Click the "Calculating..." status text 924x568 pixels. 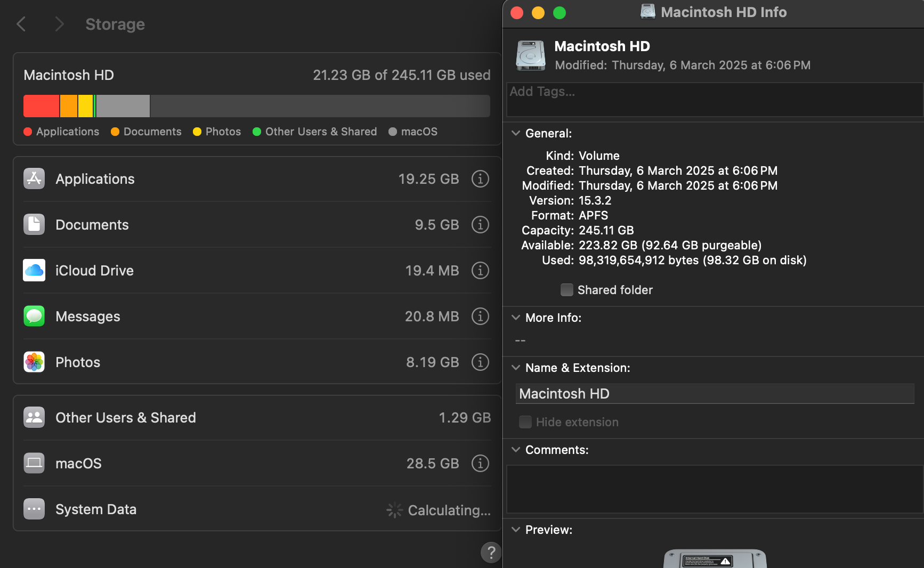click(449, 510)
